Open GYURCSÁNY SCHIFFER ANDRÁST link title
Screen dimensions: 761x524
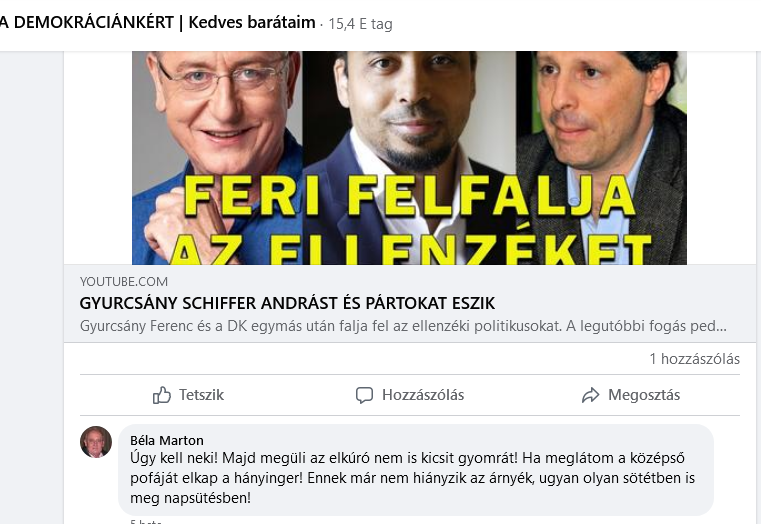287,303
